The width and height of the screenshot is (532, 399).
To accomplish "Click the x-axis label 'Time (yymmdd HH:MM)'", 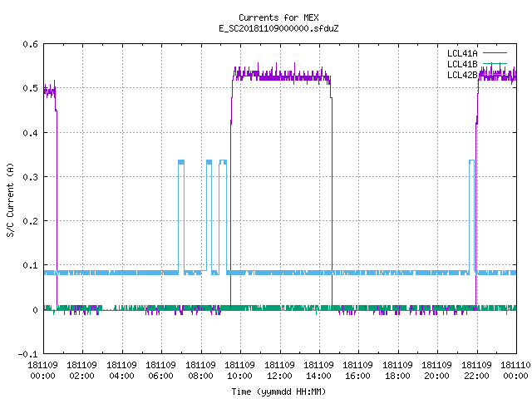I will pos(278,392).
